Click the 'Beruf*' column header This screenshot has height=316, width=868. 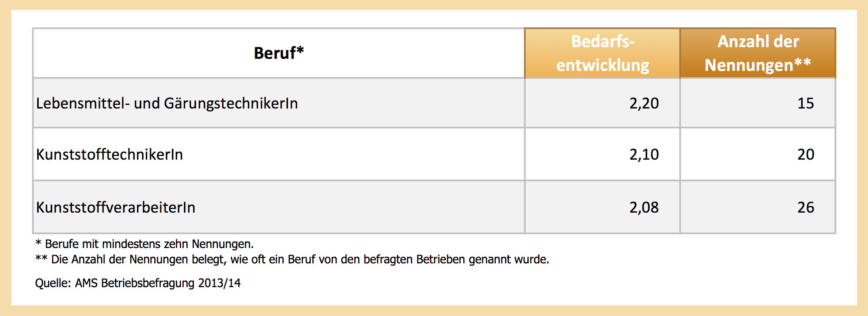coord(279,53)
